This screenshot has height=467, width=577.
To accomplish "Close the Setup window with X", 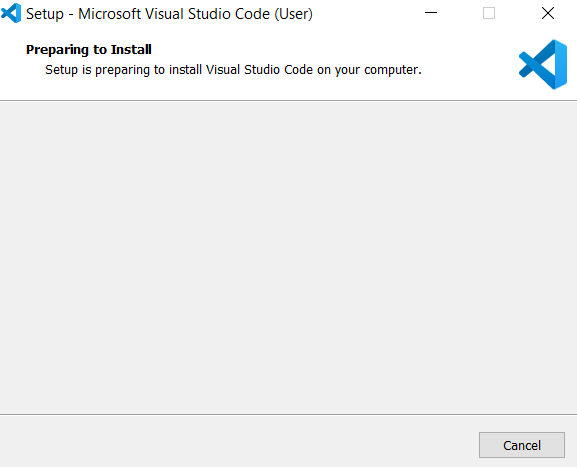I will click(548, 13).
